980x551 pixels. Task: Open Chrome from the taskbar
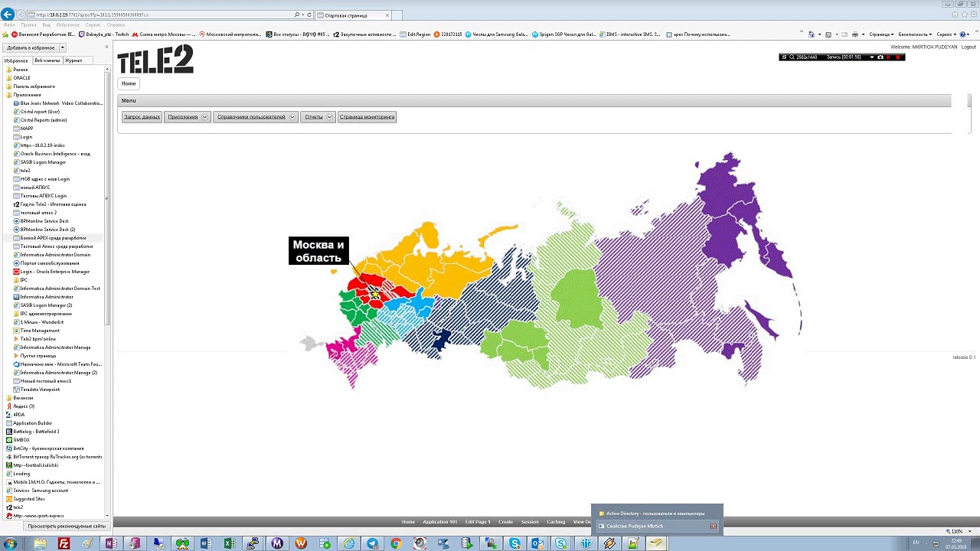[396, 543]
